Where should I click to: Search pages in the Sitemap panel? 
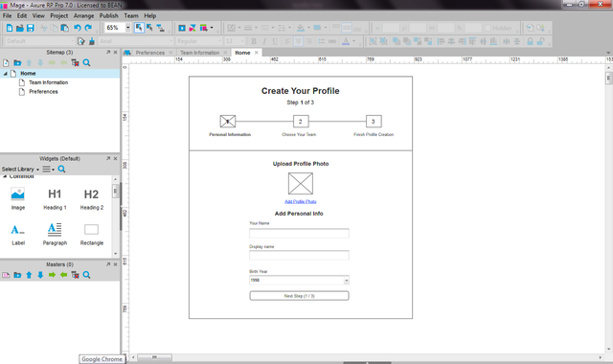coord(86,63)
